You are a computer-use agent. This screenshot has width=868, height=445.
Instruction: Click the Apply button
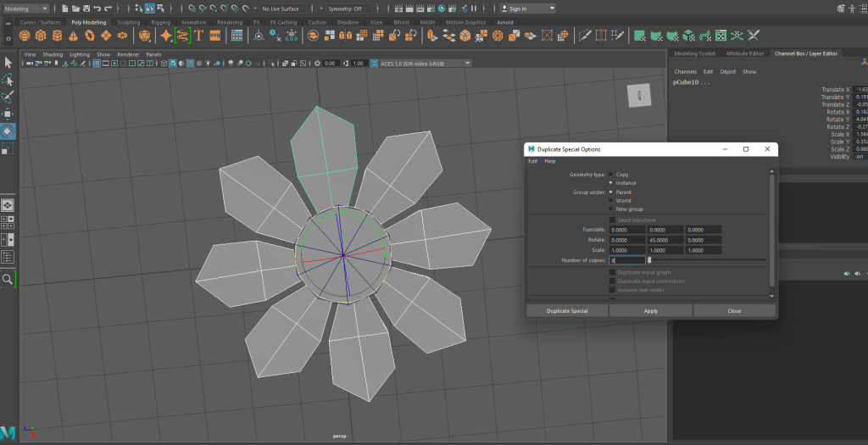coord(650,311)
